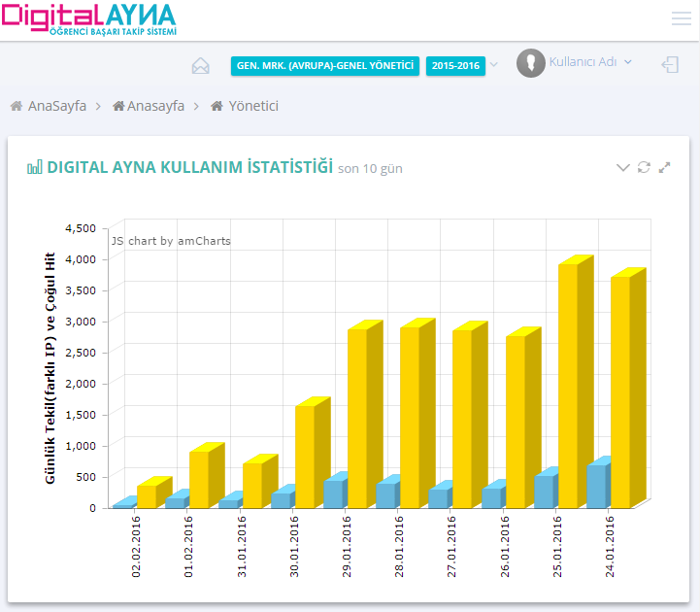Click the bar chart icon beside panel title
The image size is (700, 612).
(x=35, y=168)
